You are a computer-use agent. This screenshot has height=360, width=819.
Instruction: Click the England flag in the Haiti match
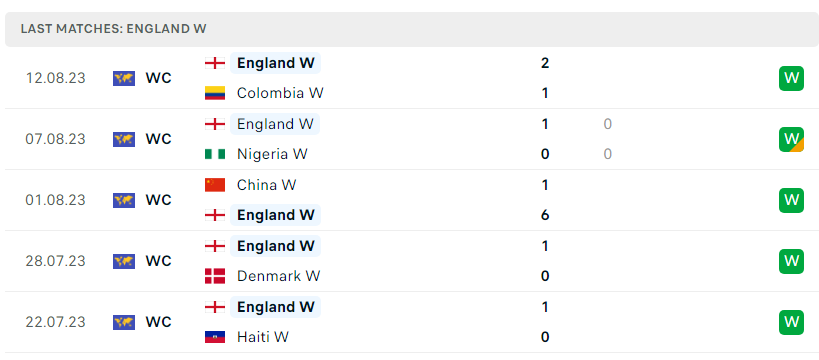(215, 307)
